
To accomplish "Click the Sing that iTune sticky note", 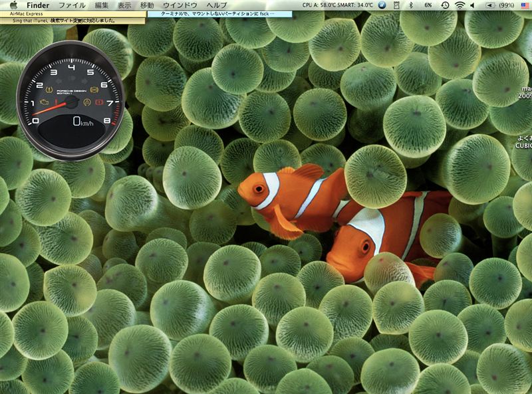I will (x=72, y=21).
